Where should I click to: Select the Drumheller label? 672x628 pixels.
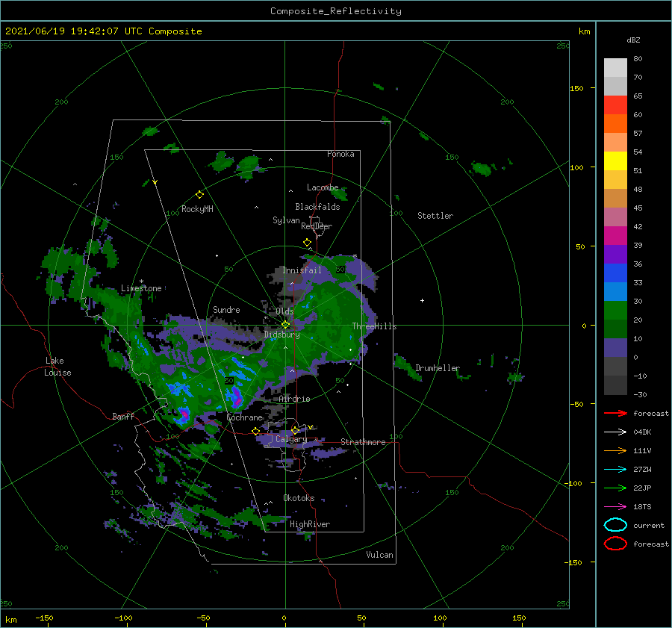coord(438,368)
